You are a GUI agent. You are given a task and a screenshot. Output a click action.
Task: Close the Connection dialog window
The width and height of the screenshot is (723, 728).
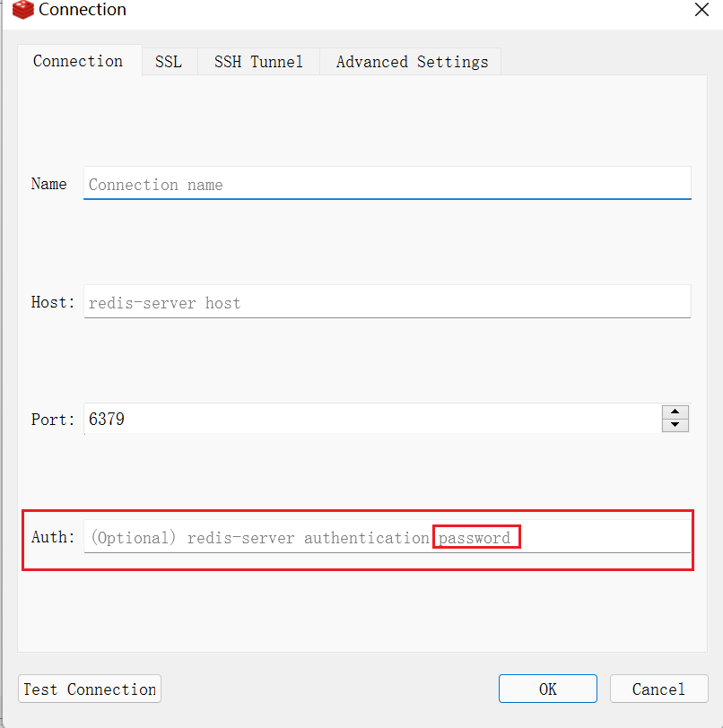coord(701,9)
